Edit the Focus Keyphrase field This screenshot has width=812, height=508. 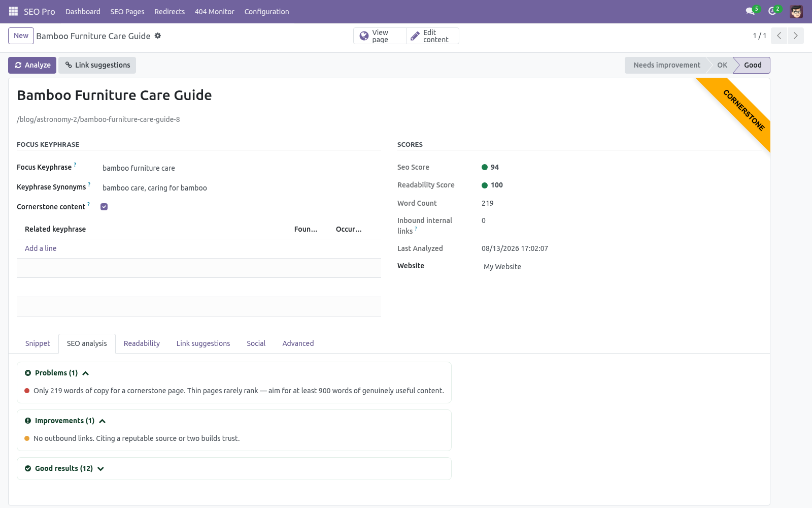tap(242, 168)
